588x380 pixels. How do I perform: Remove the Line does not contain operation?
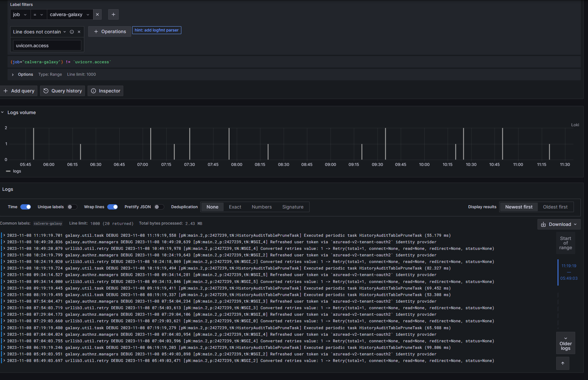pos(79,32)
